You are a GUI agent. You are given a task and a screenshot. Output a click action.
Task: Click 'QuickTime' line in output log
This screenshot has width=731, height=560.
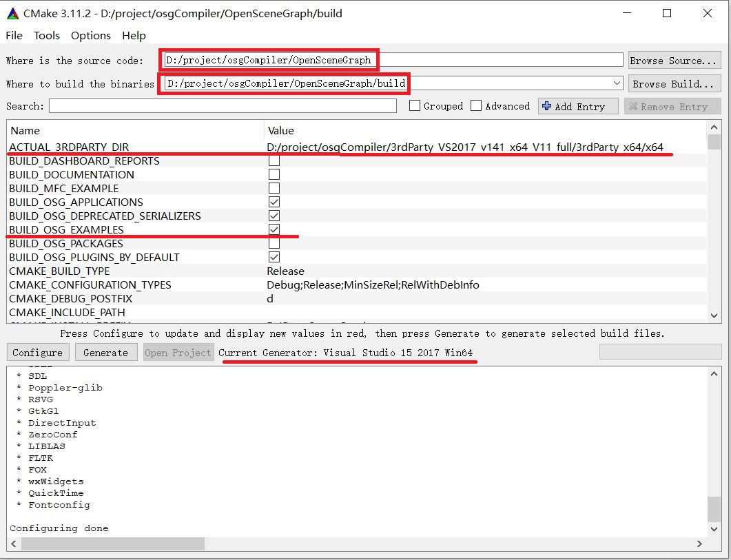(56, 493)
